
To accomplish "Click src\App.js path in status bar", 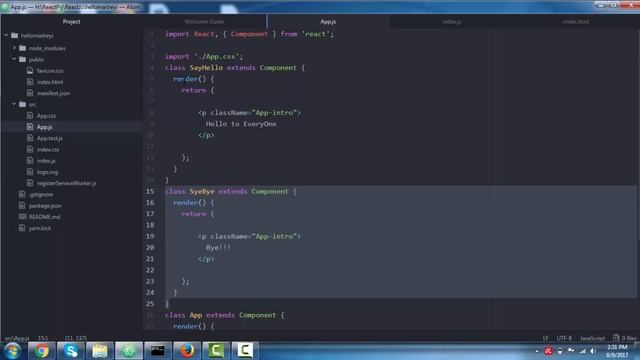I will (x=17, y=338).
